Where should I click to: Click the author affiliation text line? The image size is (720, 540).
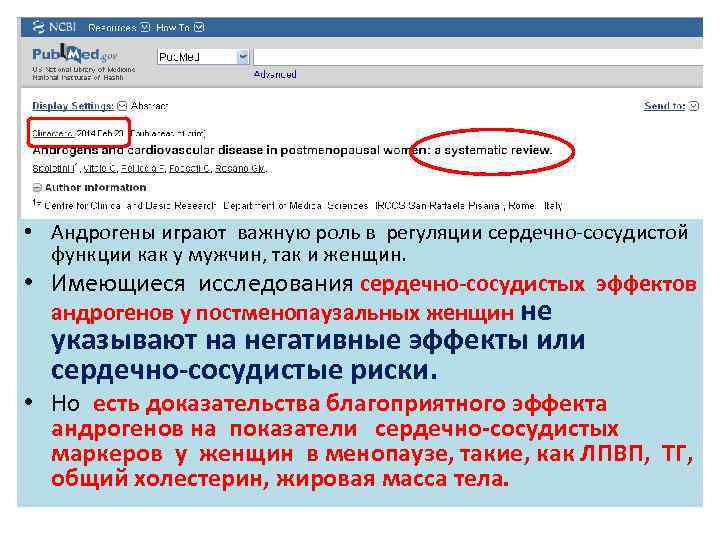pyautogui.click(x=298, y=205)
